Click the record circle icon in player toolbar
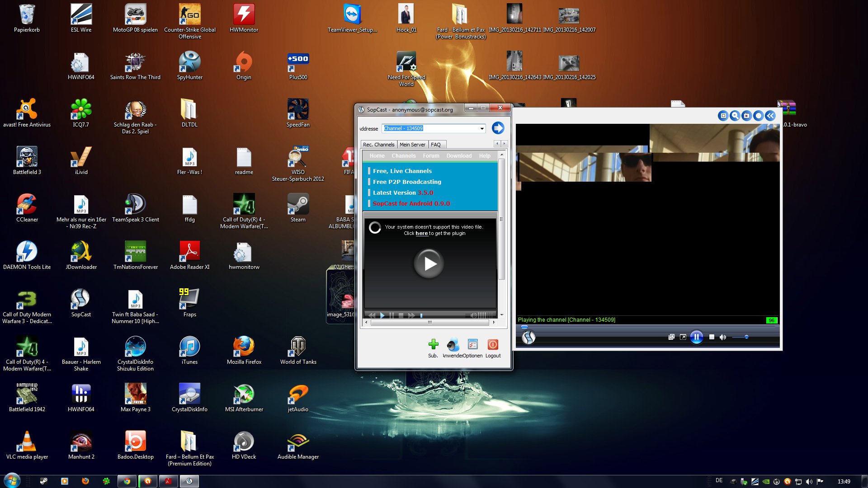The image size is (868, 488). click(758, 116)
